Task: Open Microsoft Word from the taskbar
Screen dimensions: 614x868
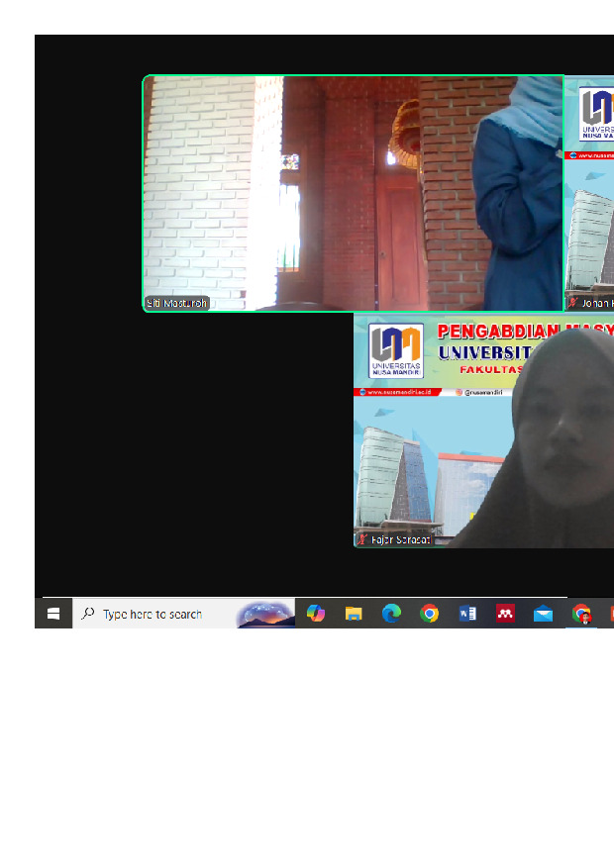Action: tap(467, 614)
